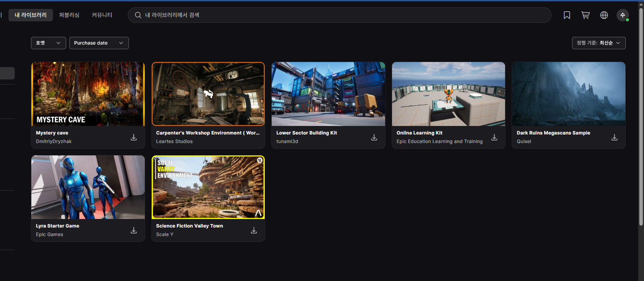Open the Mystery Cave thumbnail
Viewport: 644px width, 281px height.
point(88,94)
